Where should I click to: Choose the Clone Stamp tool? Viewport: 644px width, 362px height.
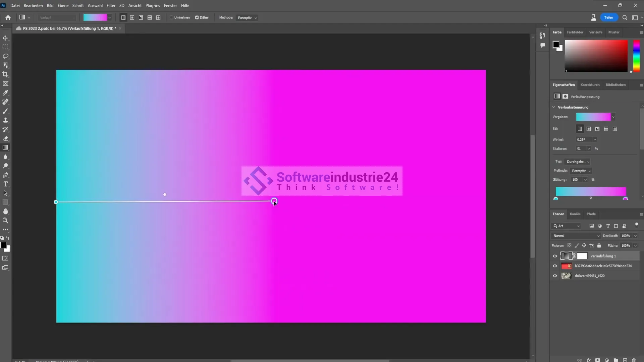click(5, 120)
